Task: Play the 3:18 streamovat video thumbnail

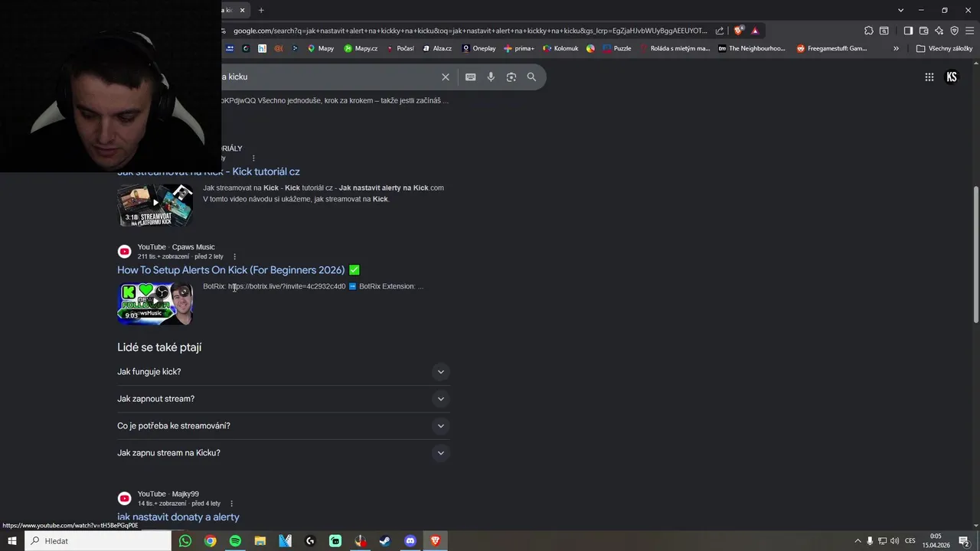Action: point(155,204)
